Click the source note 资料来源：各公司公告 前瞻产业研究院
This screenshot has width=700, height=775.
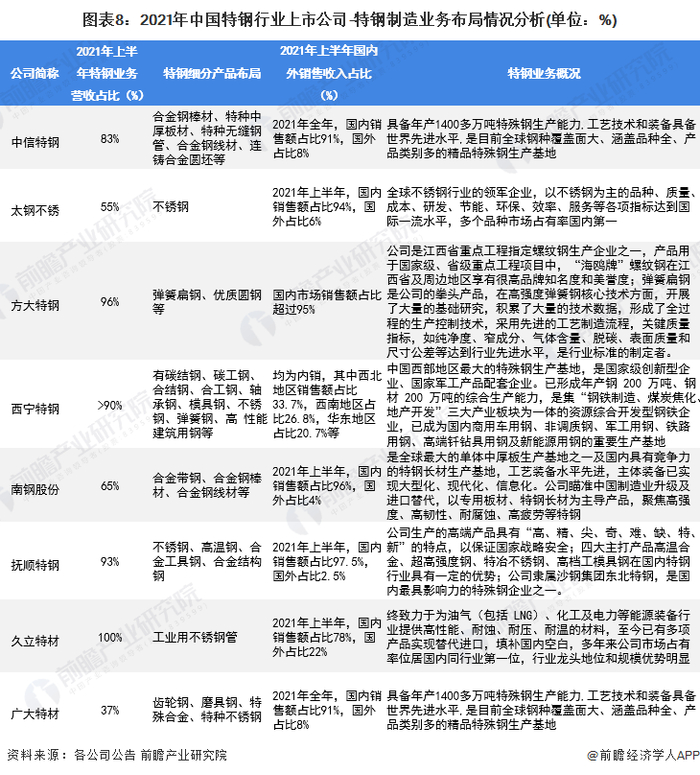coord(117,755)
